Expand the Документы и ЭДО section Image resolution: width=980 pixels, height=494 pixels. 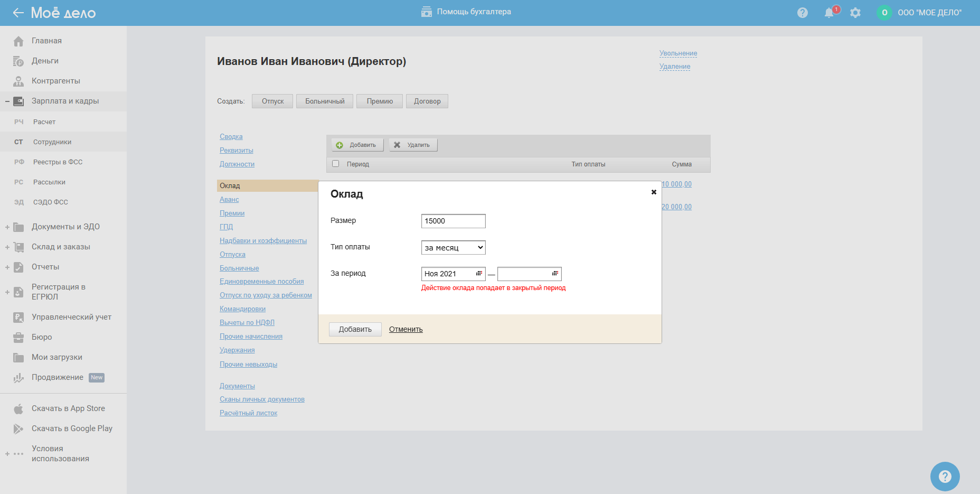click(x=7, y=227)
